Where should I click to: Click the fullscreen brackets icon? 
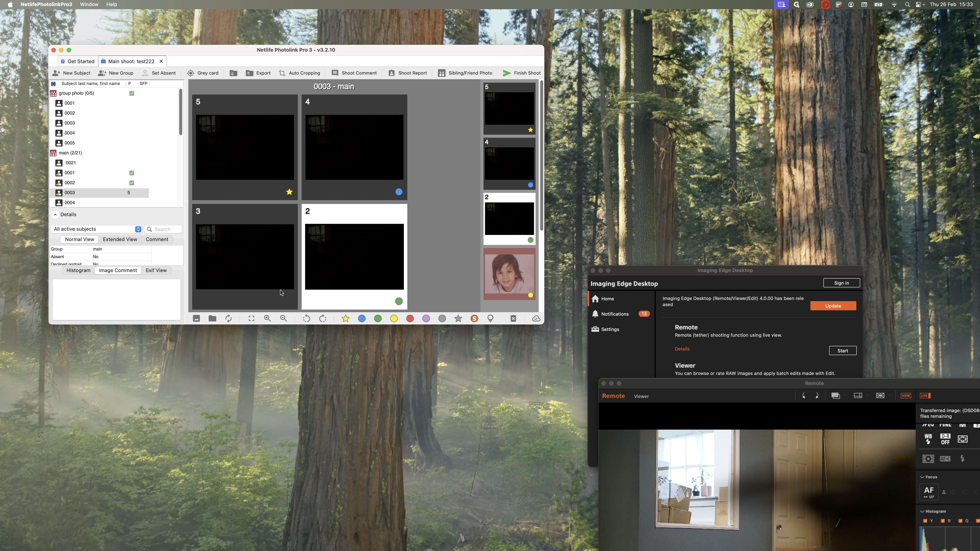252,319
